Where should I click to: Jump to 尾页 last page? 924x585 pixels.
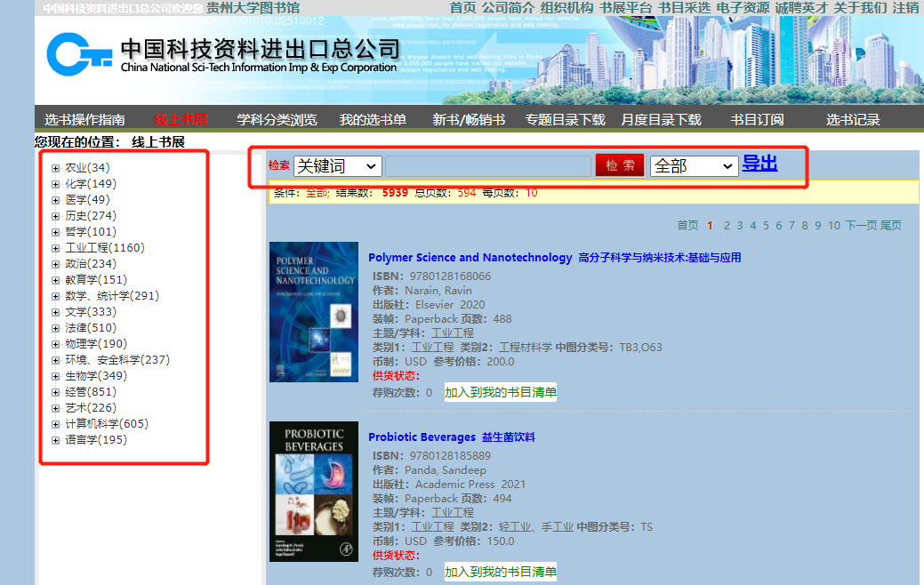pyautogui.click(x=890, y=226)
